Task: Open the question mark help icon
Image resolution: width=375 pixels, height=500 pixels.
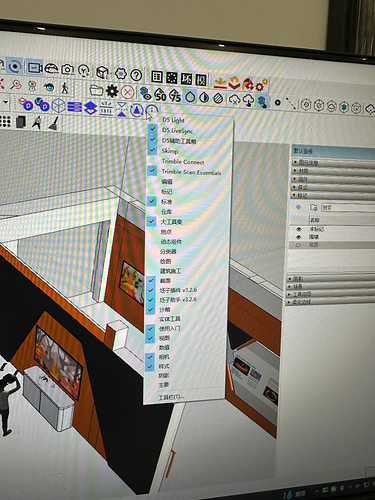Action: click(136, 75)
